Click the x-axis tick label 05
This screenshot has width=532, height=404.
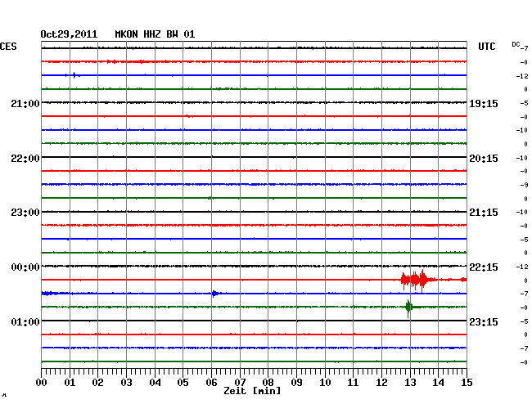click(x=183, y=383)
